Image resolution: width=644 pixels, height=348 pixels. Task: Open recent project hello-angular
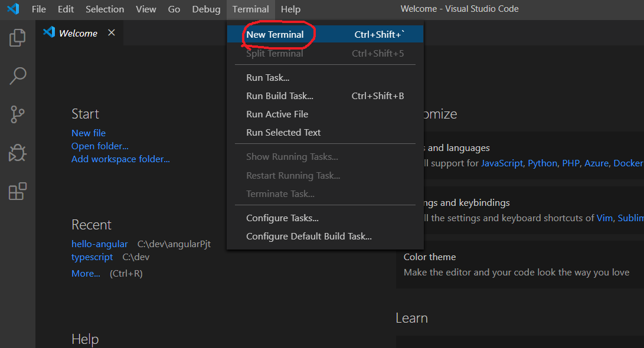[x=99, y=244]
